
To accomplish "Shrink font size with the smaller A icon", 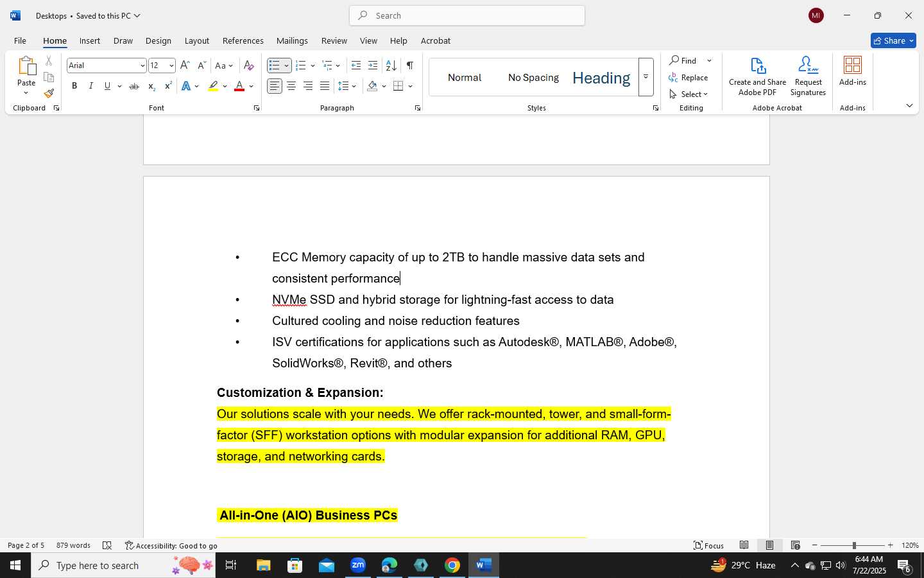I will [201, 66].
